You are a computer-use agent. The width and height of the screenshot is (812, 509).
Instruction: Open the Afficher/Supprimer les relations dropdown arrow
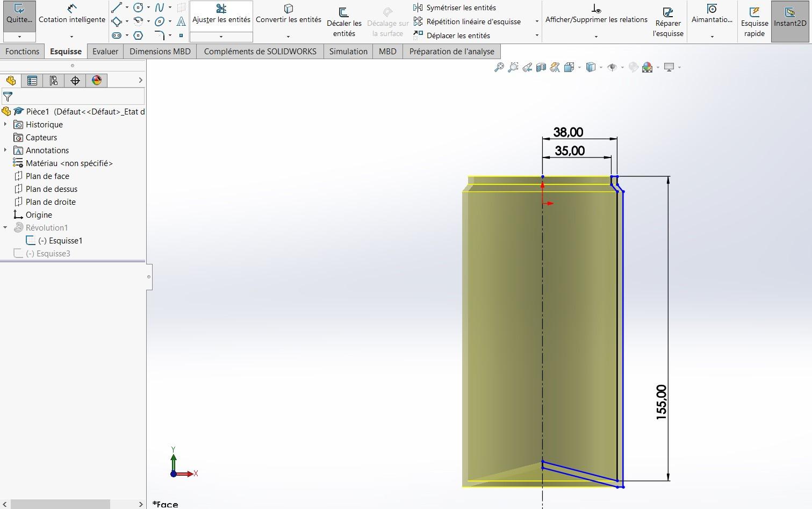(x=596, y=37)
